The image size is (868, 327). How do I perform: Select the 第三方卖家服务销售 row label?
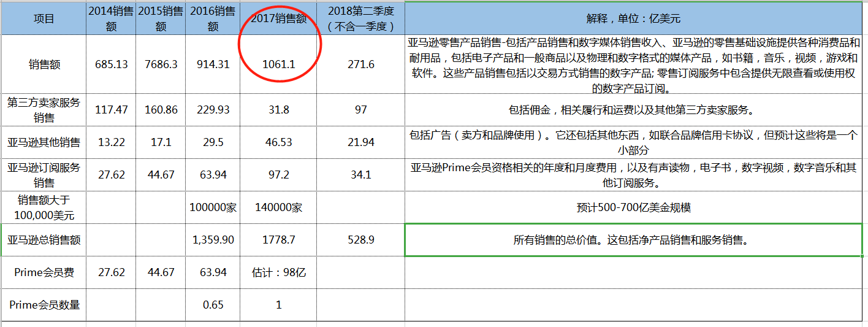pos(44,110)
